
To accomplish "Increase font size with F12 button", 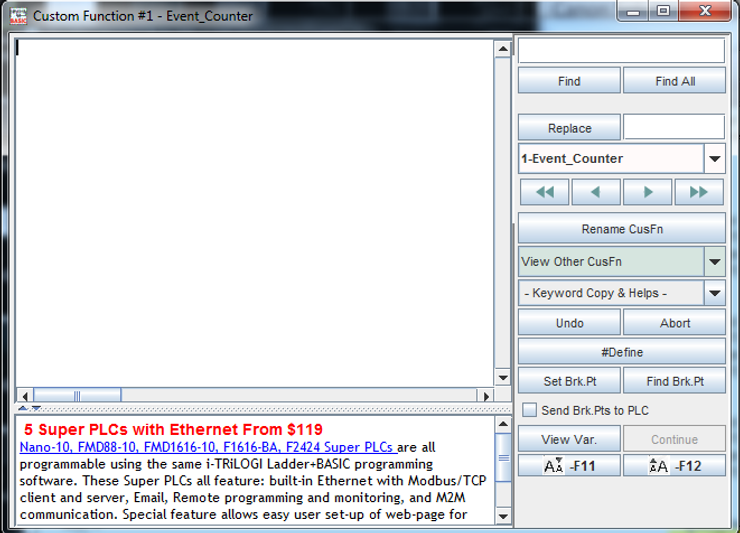I will click(x=674, y=466).
